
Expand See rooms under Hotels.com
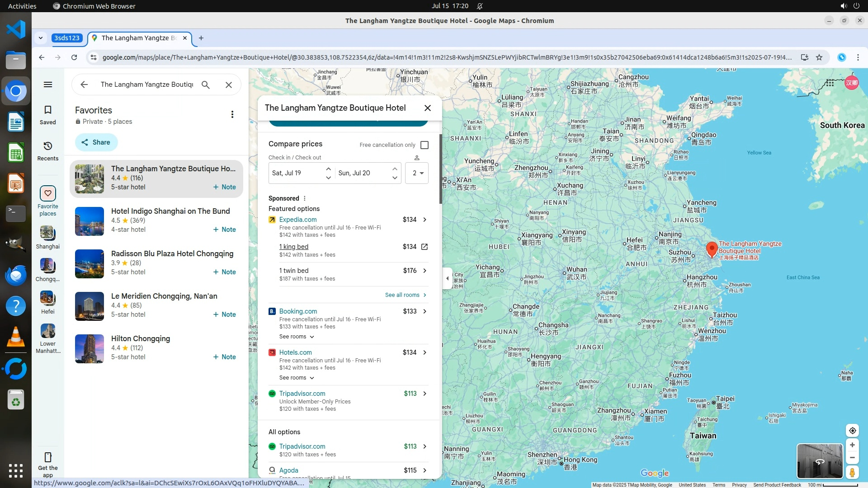(297, 378)
